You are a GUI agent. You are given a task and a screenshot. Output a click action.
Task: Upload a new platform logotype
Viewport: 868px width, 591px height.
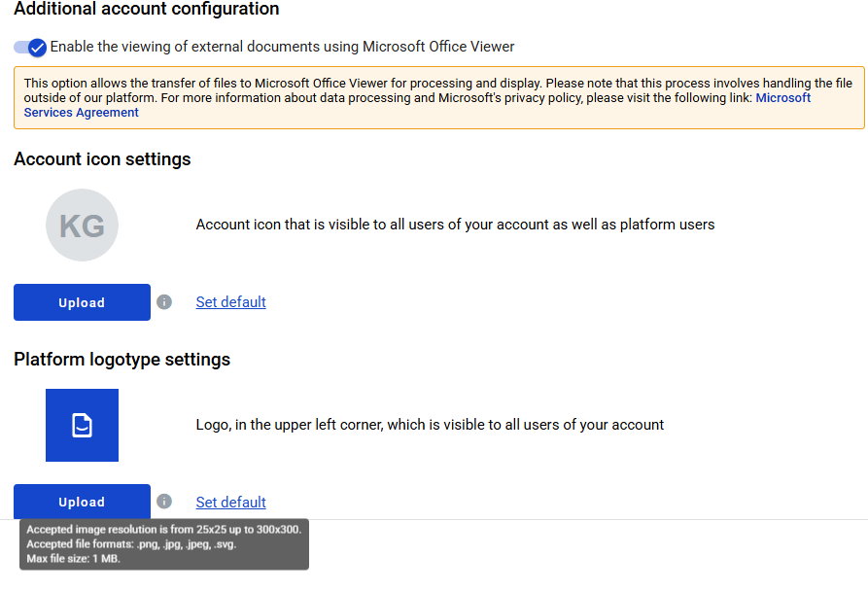point(82,502)
